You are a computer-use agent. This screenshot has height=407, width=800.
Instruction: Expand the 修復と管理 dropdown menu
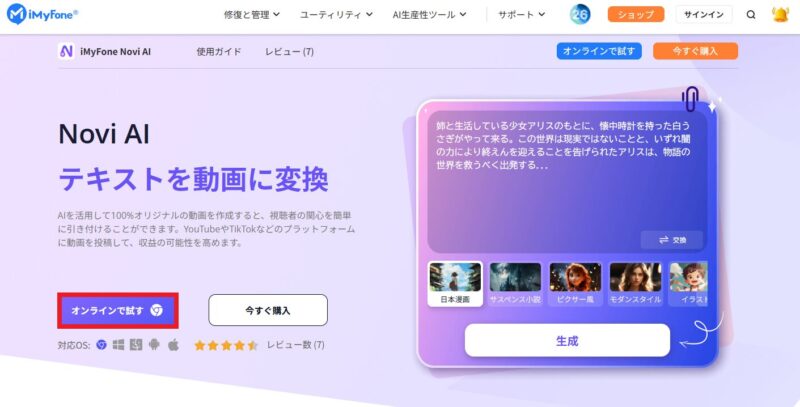click(x=252, y=15)
